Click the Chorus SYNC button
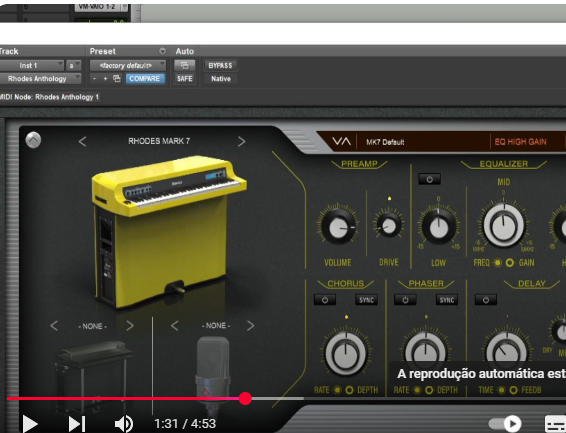 (366, 300)
